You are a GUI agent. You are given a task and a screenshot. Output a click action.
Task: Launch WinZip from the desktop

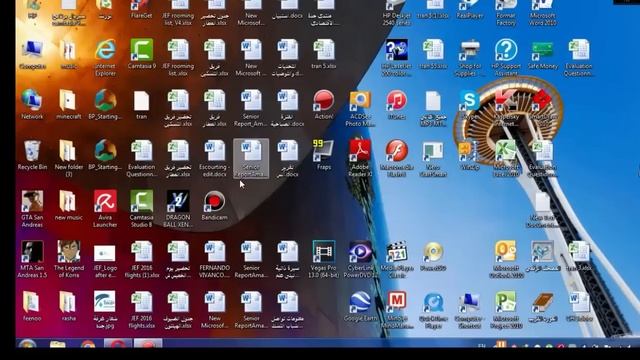point(469,155)
